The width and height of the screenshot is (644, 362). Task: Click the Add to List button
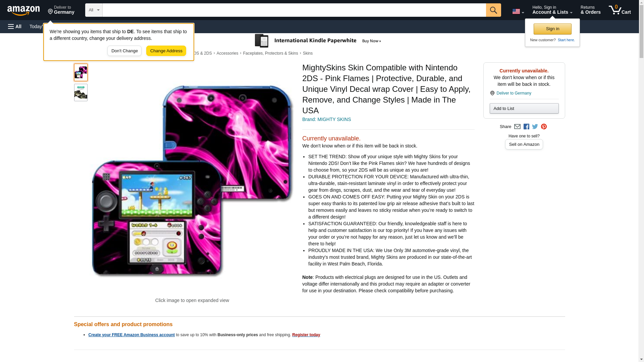coord(524,108)
